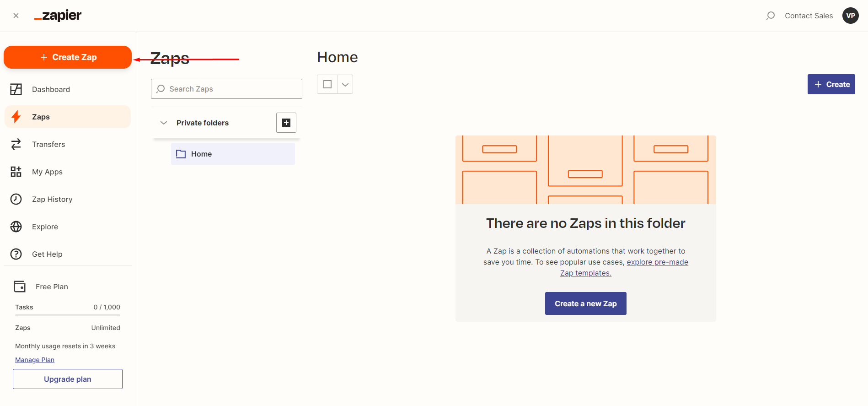Select the Home folder in tree
This screenshot has width=868, height=406.
tap(233, 154)
